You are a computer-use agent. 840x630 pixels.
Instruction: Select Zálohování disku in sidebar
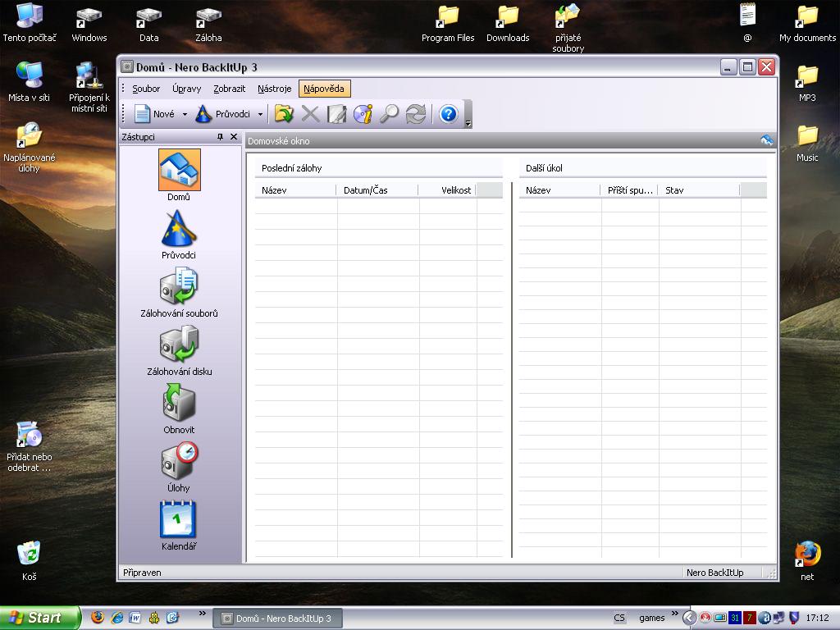click(x=179, y=351)
